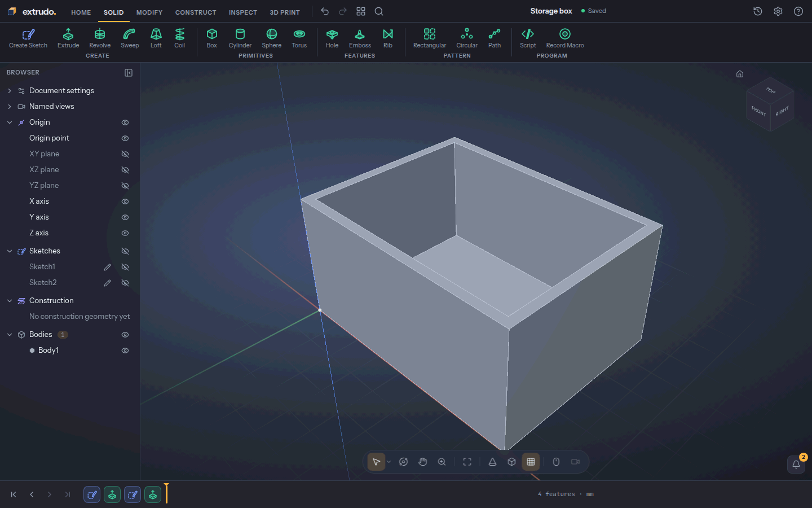Edit Sketch2 with pencil icon
This screenshot has height=508, width=812.
coord(107,283)
